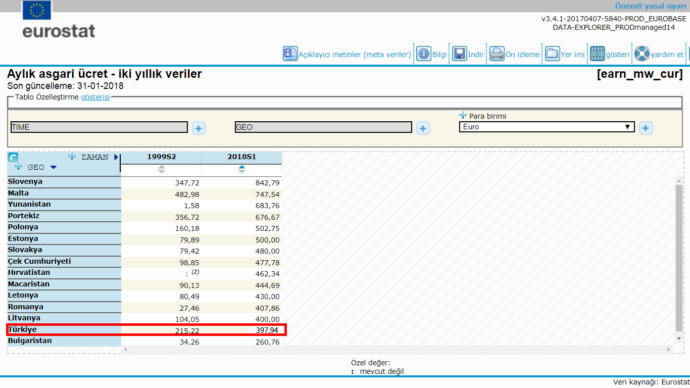Click the horizontal scrollbar under the table
The width and height of the screenshot is (690, 388).
[397, 349]
